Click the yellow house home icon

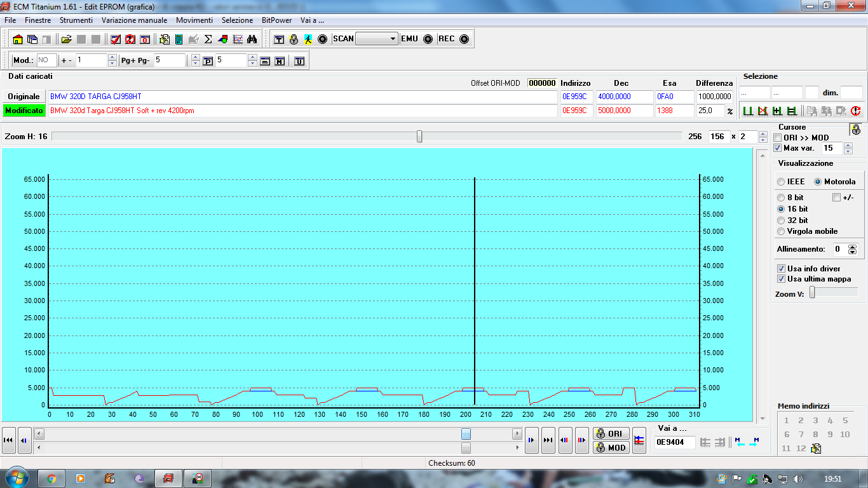pyautogui.click(x=18, y=39)
